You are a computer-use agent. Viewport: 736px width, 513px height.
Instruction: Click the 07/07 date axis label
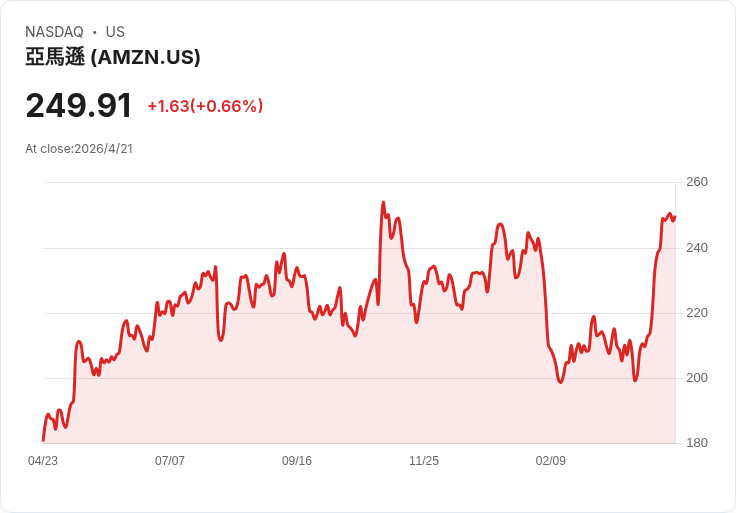[x=169, y=461]
